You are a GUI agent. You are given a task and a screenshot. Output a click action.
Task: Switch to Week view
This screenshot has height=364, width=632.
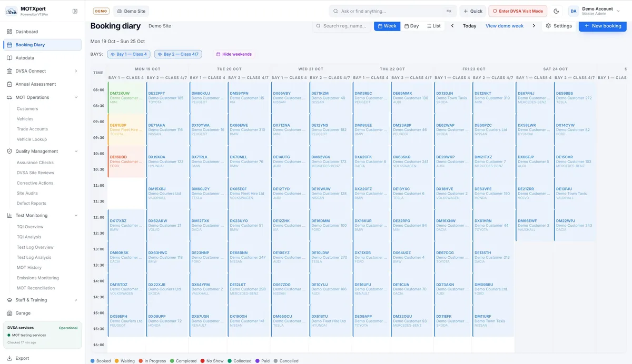click(x=387, y=26)
